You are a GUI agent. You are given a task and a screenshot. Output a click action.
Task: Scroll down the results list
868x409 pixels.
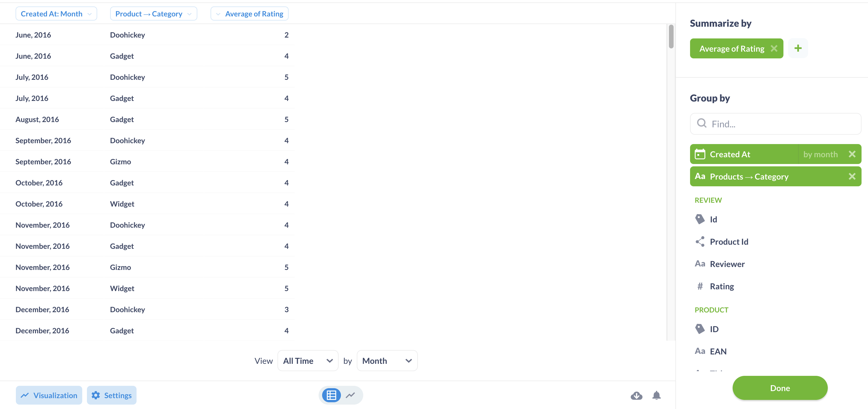[669, 222]
